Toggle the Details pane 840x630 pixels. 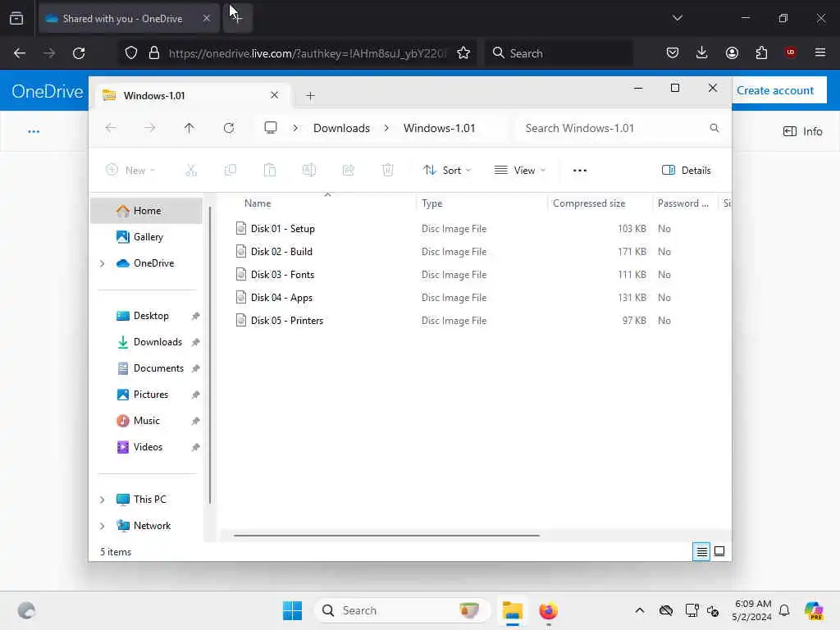click(x=687, y=171)
